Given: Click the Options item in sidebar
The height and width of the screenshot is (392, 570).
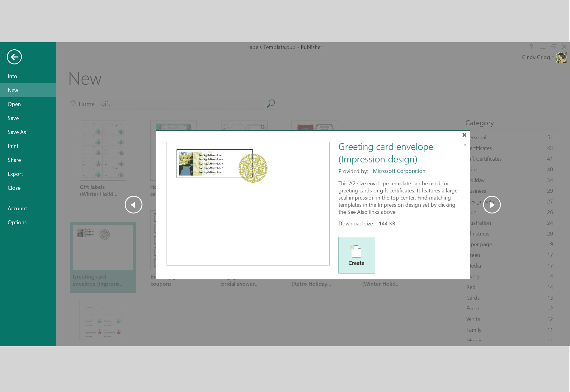Looking at the screenshot, I should 17,222.
